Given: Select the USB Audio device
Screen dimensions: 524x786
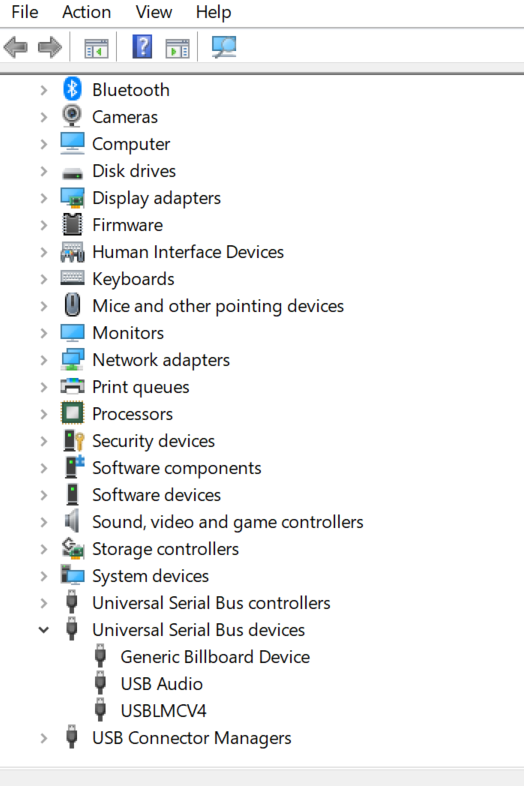Looking at the screenshot, I should tap(161, 684).
